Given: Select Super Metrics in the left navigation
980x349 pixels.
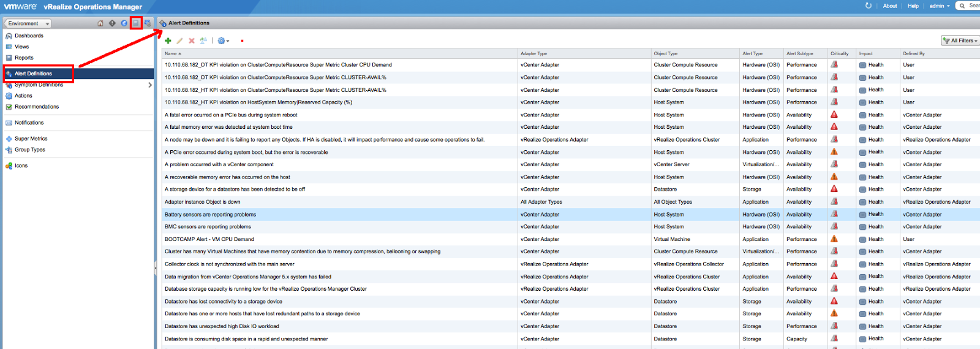Looking at the screenshot, I should pyautogui.click(x=31, y=139).
